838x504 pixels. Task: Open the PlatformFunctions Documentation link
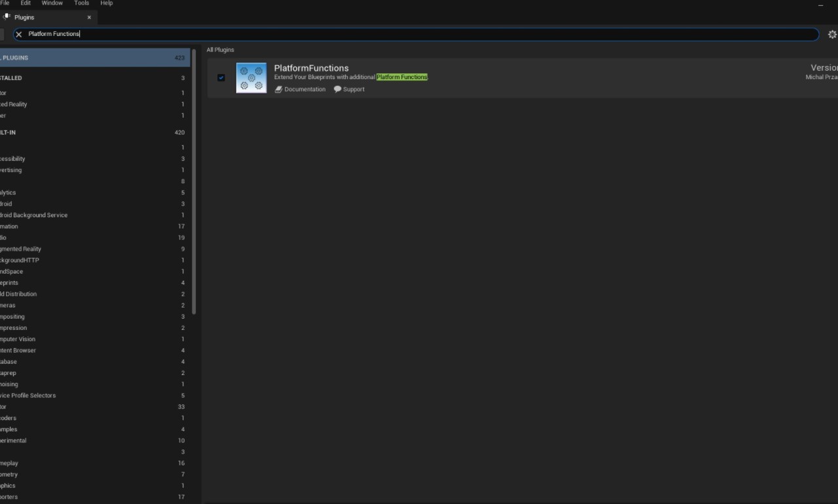pyautogui.click(x=304, y=90)
